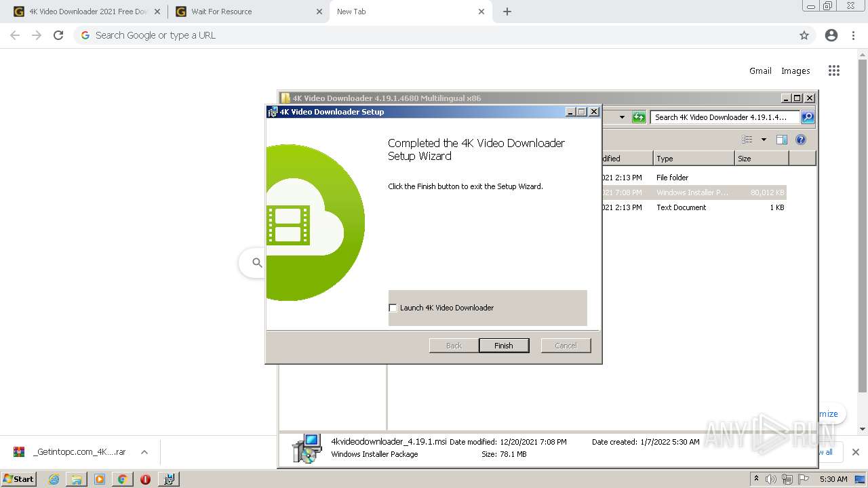Open a new browser tab with plus
Viewport: 868px width, 488px height.
[507, 12]
